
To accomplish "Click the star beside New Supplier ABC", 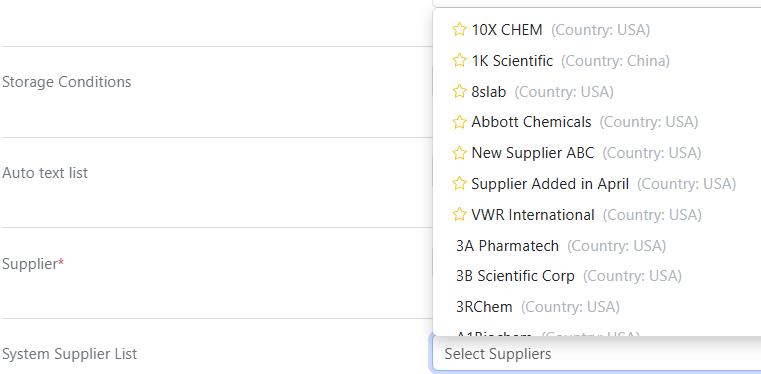I will pos(459,153).
